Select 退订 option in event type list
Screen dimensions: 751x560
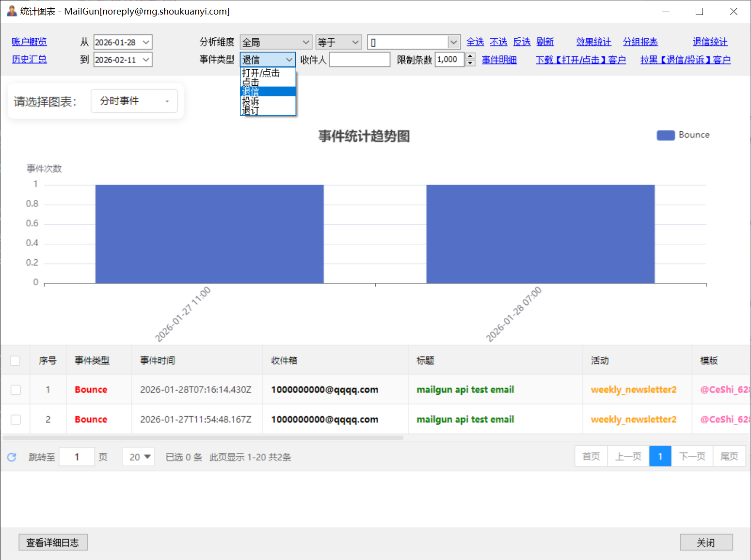[x=250, y=111]
